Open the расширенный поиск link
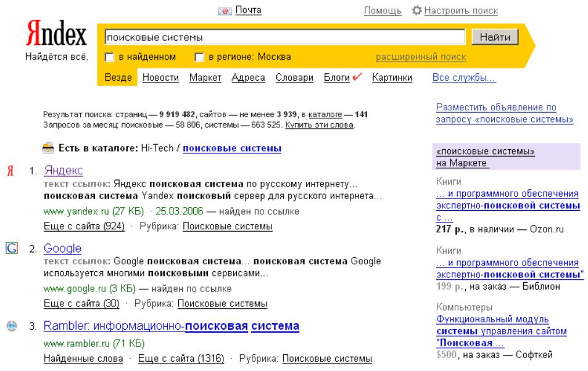The width and height of the screenshot is (588, 371). [421, 57]
